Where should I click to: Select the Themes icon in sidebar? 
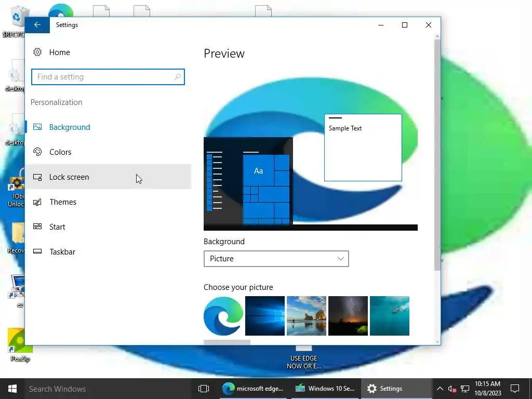[37, 202]
